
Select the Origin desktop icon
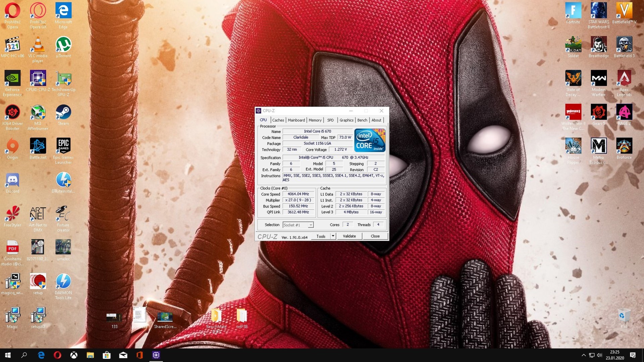click(x=12, y=149)
